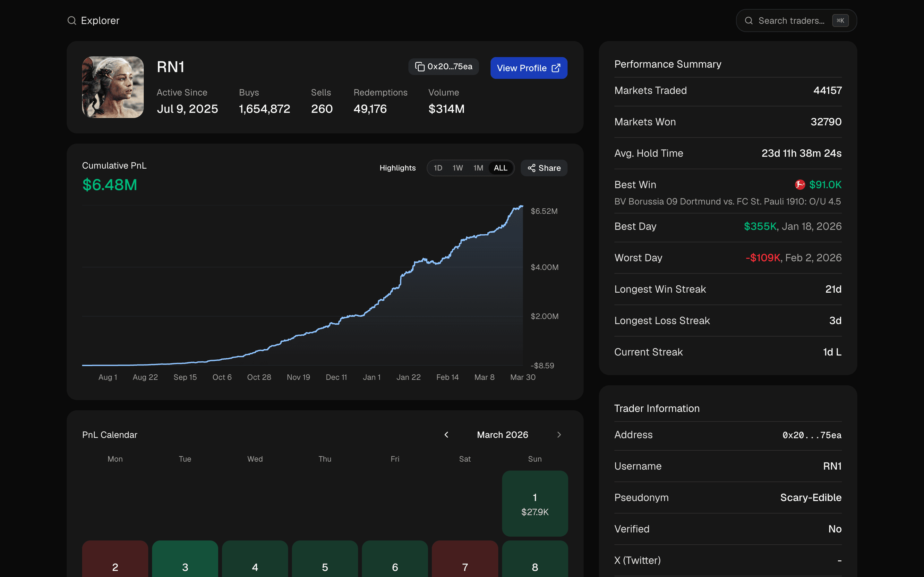Click the Explorer search icon
This screenshot has width=924, height=577.
click(x=72, y=20)
